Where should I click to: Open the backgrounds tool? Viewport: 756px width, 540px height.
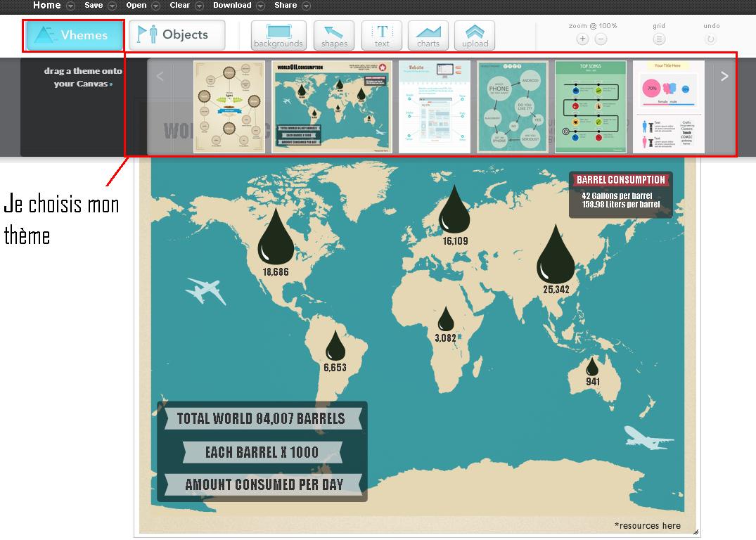click(278, 35)
